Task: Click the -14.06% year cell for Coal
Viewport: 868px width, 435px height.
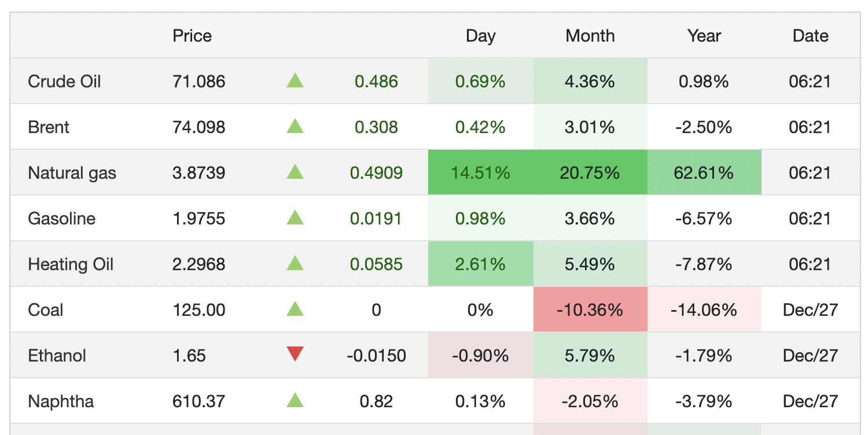Action: (704, 309)
